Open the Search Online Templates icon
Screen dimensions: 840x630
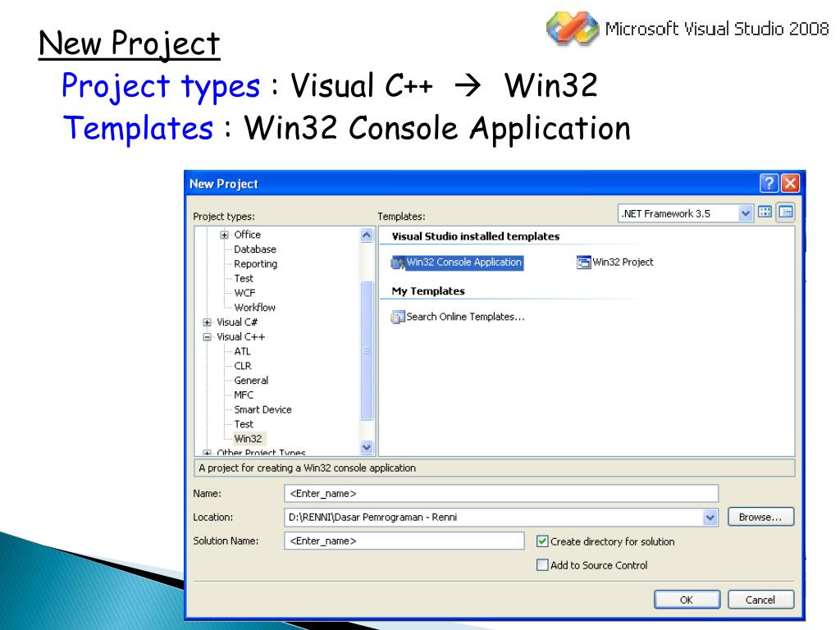[x=398, y=317]
